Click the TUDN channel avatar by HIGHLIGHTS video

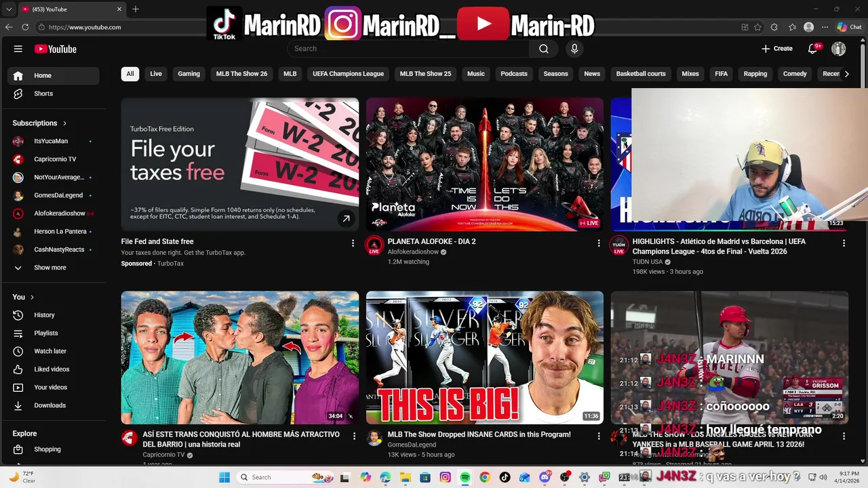click(x=619, y=245)
